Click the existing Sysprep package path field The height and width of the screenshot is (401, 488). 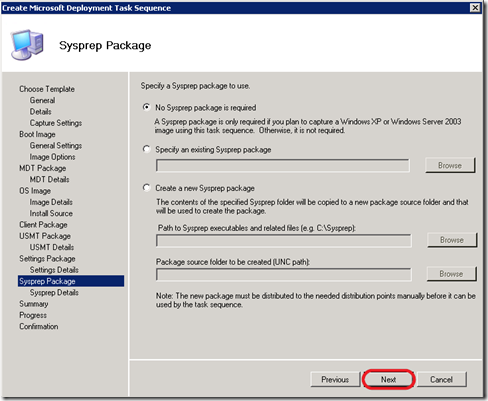tap(283, 165)
